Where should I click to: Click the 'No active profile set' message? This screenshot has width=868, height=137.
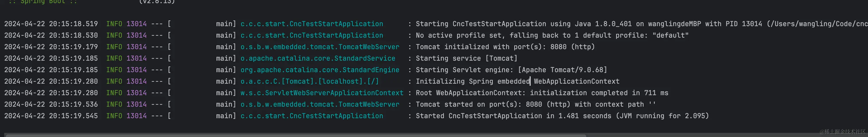552,35
